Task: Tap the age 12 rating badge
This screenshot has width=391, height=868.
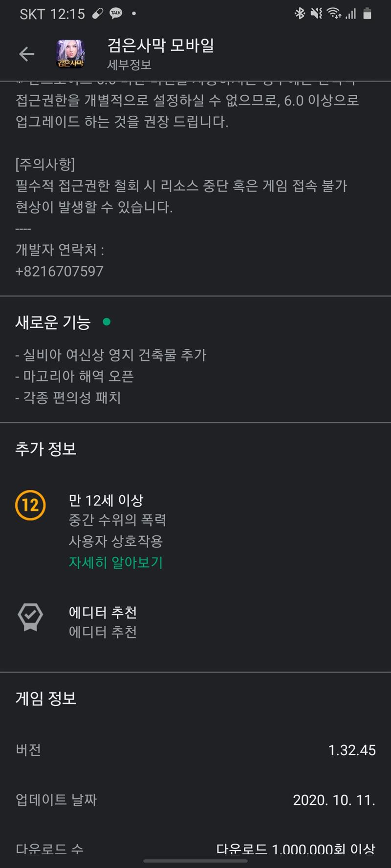Action: click(30, 505)
